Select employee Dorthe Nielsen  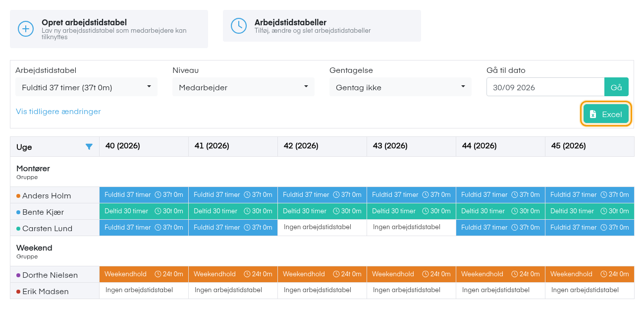pyautogui.click(x=50, y=275)
